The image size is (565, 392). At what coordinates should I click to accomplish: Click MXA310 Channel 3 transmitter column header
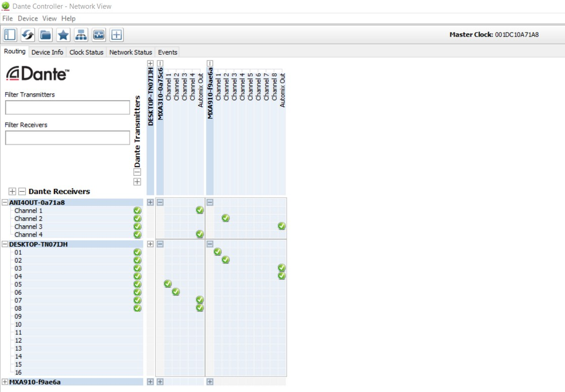point(184,87)
